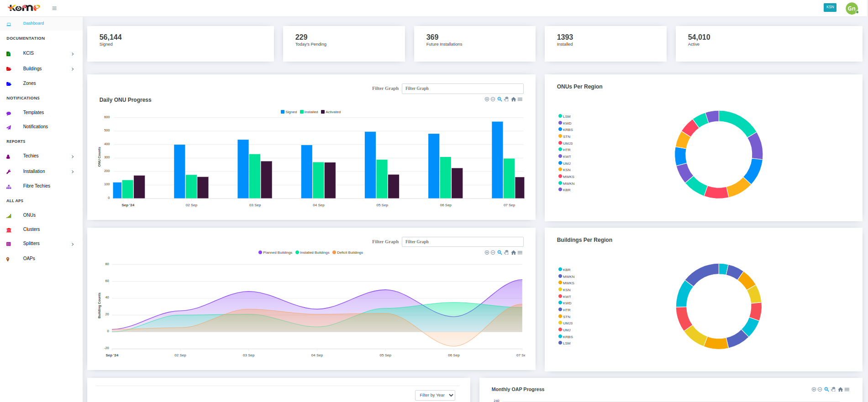Zoom out on Daily ONU Progress chart

[493, 99]
